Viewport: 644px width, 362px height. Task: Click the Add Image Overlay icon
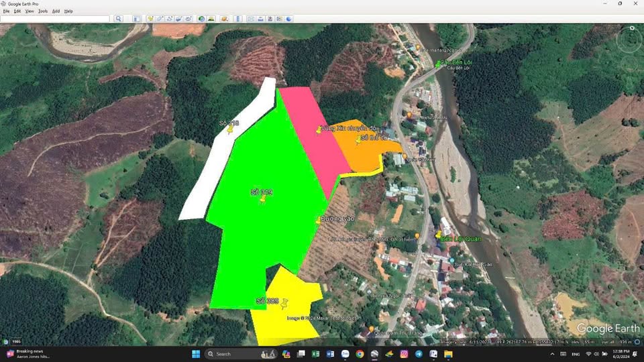coord(178,19)
